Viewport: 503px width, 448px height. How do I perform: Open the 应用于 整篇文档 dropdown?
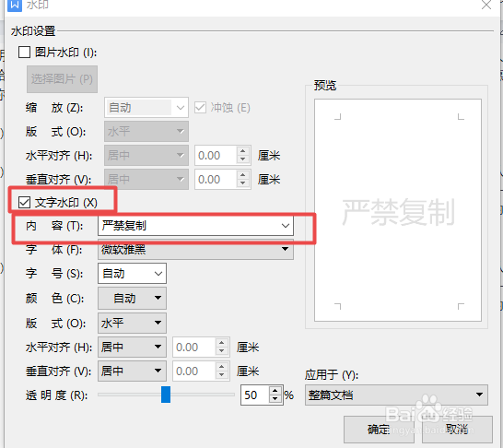(x=396, y=395)
